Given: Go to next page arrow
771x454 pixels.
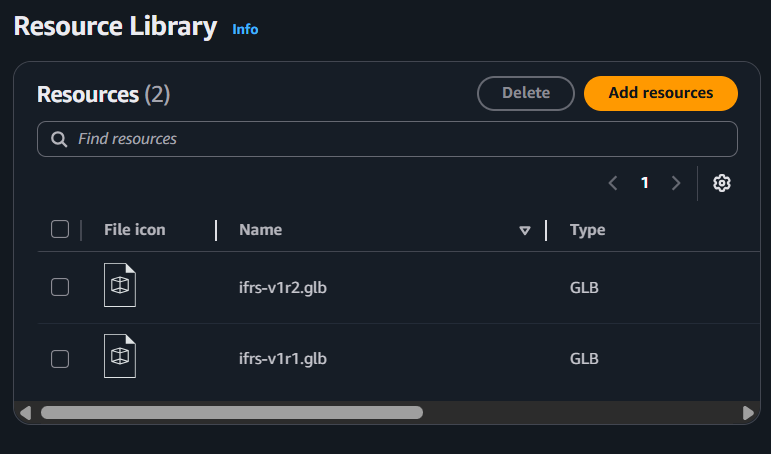Looking at the screenshot, I should click(x=676, y=183).
